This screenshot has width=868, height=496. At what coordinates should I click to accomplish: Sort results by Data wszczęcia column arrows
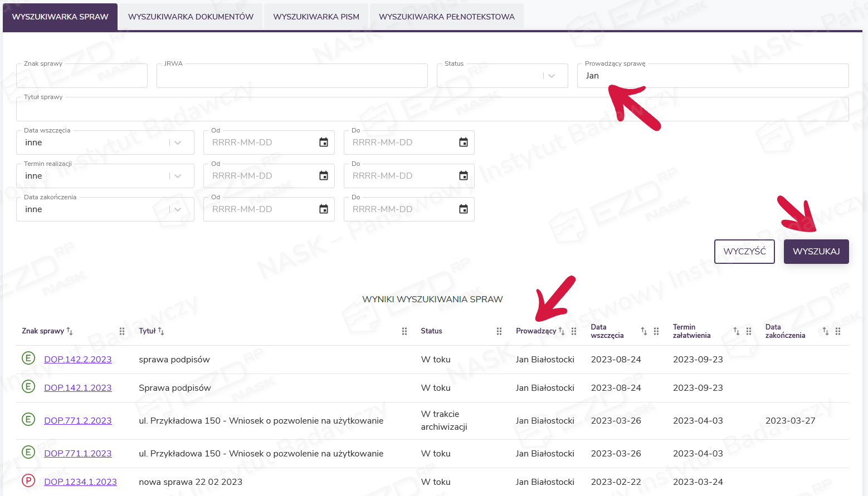pos(644,331)
